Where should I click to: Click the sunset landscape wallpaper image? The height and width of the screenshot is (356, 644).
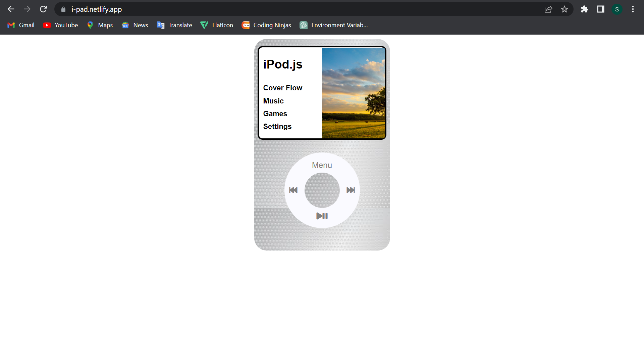pyautogui.click(x=354, y=93)
